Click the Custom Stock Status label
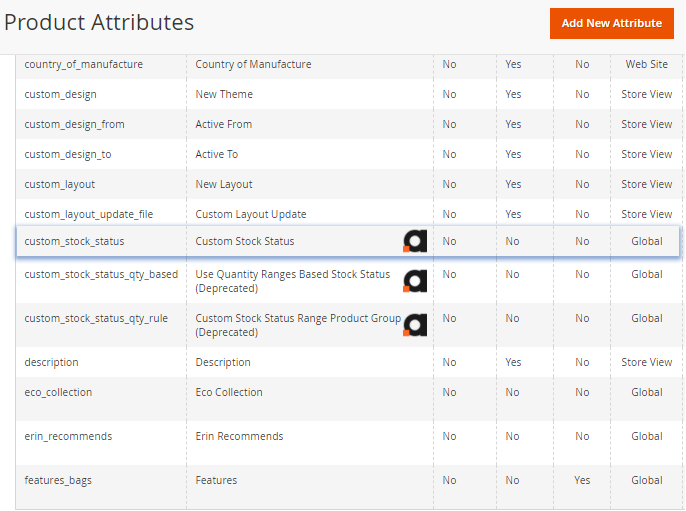686x511 pixels. click(x=245, y=241)
